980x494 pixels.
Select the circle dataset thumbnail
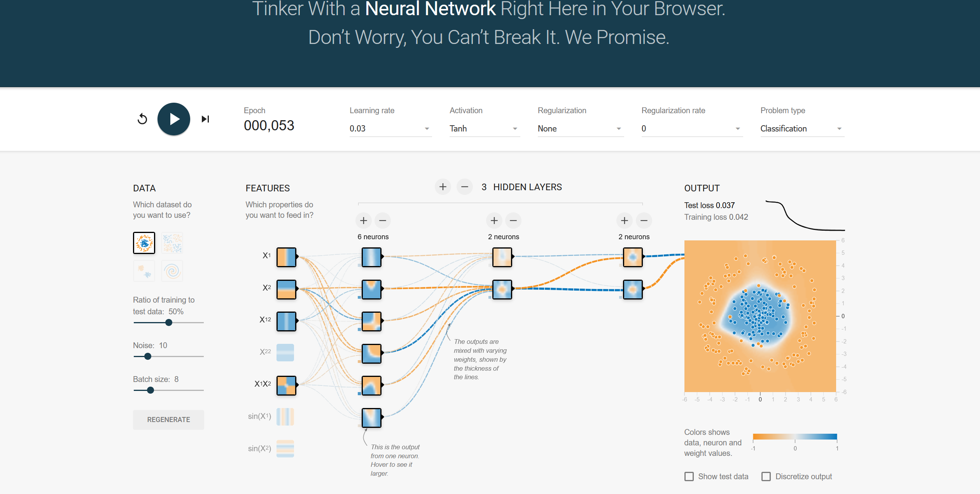click(144, 243)
